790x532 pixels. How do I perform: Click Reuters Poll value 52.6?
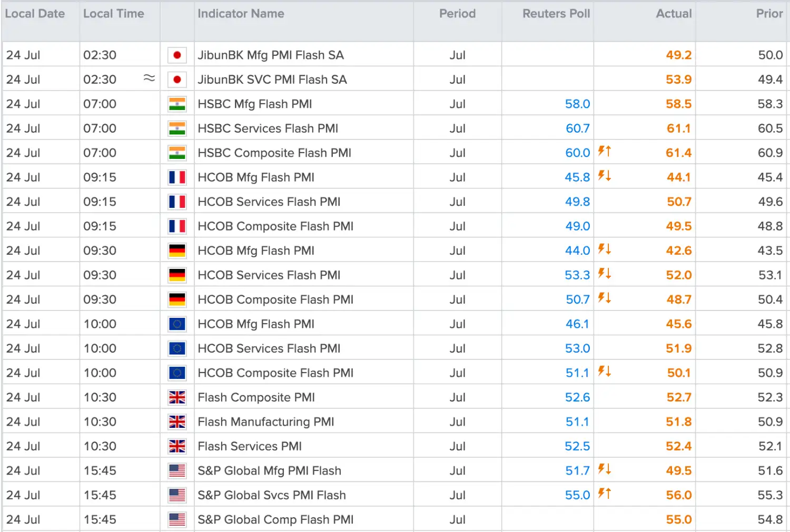click(x=577, y=398)
